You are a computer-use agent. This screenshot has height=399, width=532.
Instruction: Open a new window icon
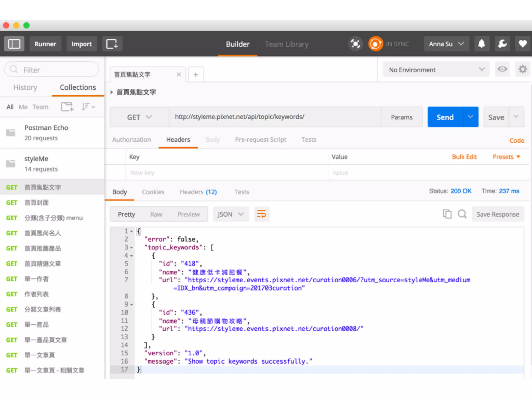click(x=112, y=44)
